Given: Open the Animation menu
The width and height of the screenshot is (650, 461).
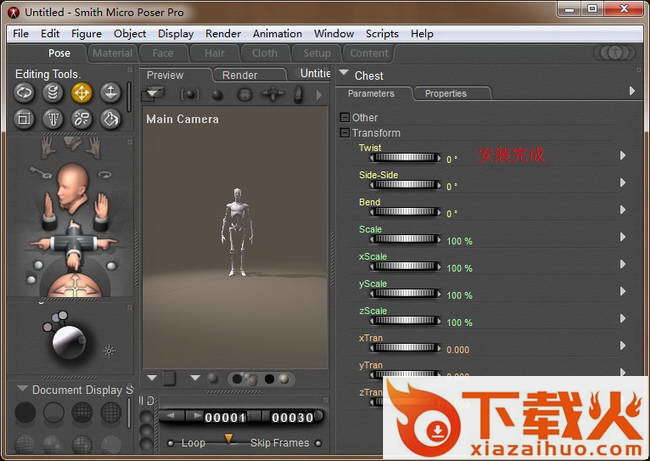Looking at the screenshot, I should coord(277,34).
